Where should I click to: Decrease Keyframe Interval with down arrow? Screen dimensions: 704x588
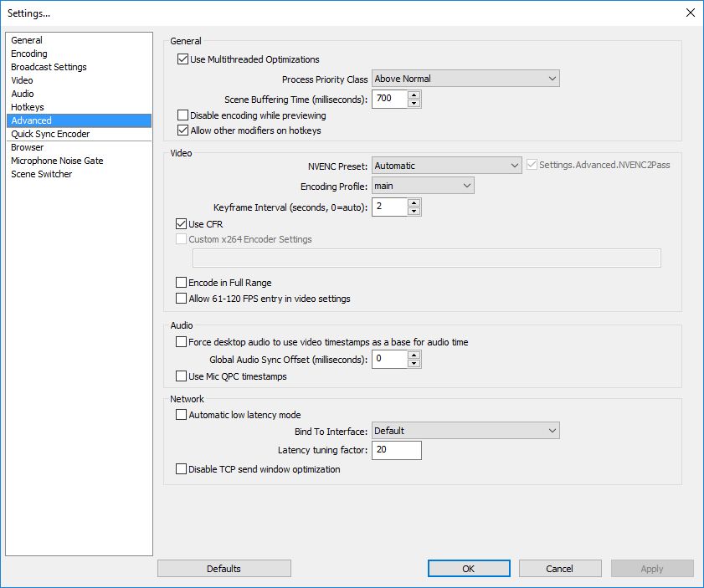coord(414,211)
